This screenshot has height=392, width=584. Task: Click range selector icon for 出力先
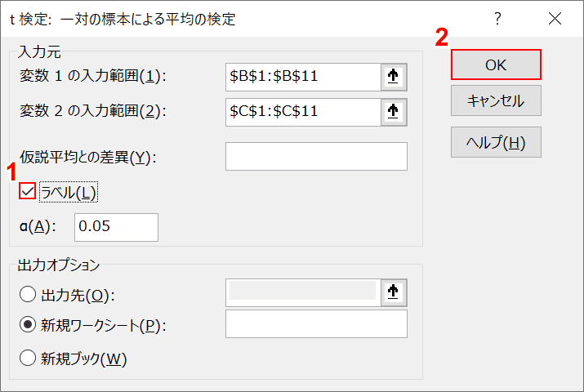pyautogui.click(x=394, y=292)
